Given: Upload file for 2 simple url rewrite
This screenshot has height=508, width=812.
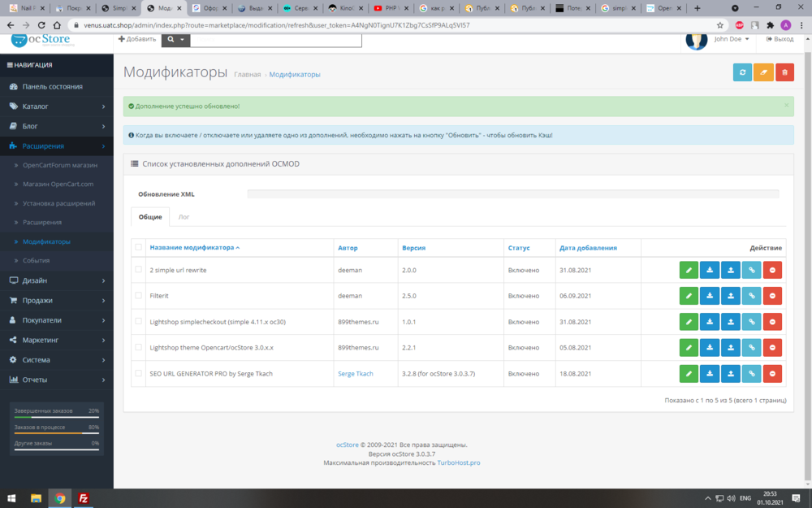Looking at the screenshot, I should (731, 270).
